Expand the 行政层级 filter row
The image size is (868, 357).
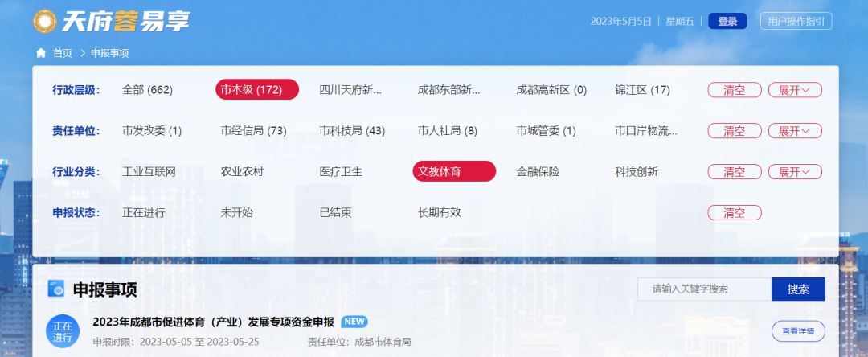794,89
